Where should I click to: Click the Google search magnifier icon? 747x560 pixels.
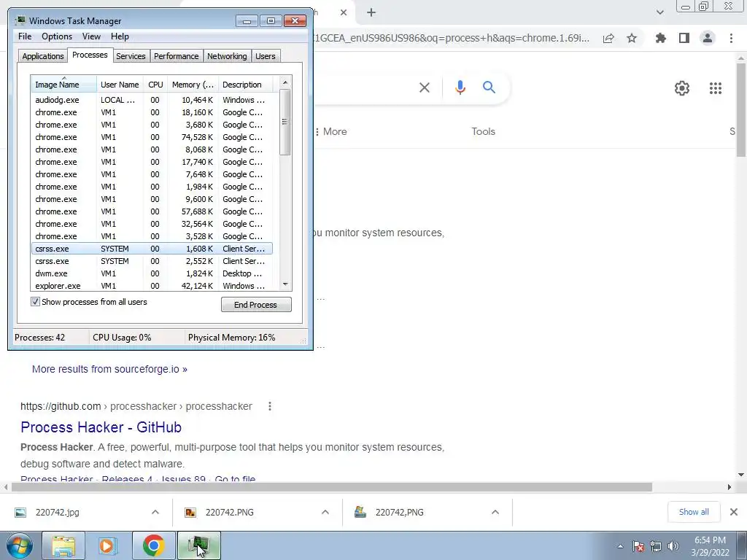pyautogui.click(x=489, y=87)
